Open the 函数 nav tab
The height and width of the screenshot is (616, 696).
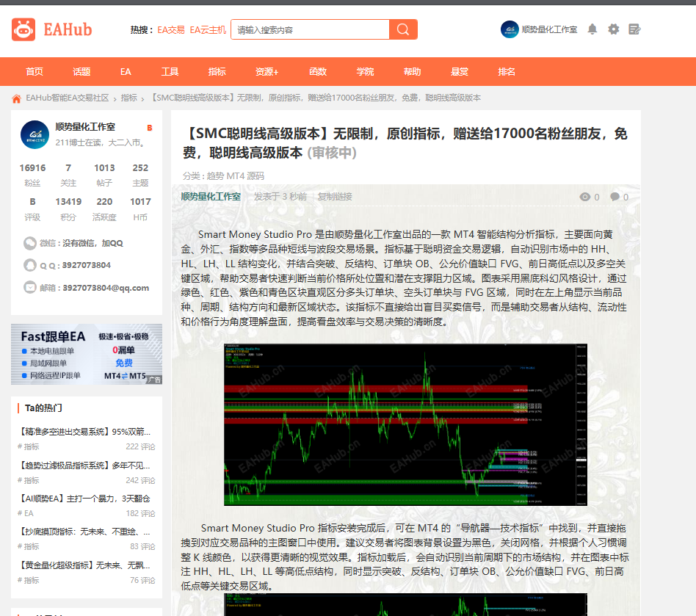pyautogui.click(x=318, y=71)
